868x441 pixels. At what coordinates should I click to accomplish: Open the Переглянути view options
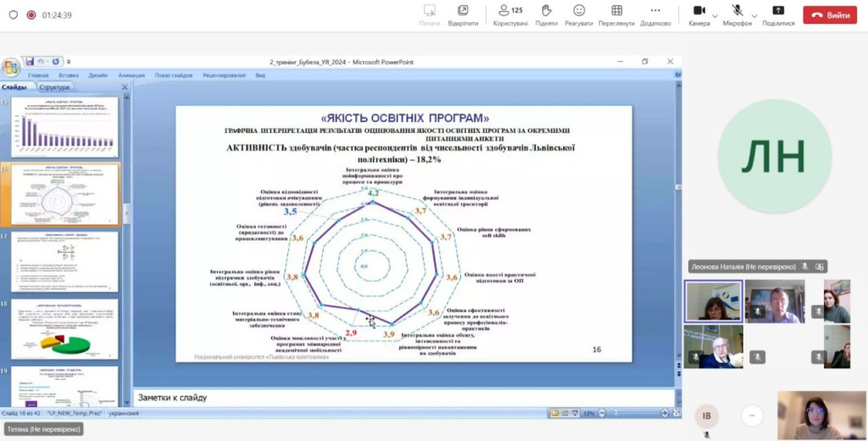[x=617, y=15]
